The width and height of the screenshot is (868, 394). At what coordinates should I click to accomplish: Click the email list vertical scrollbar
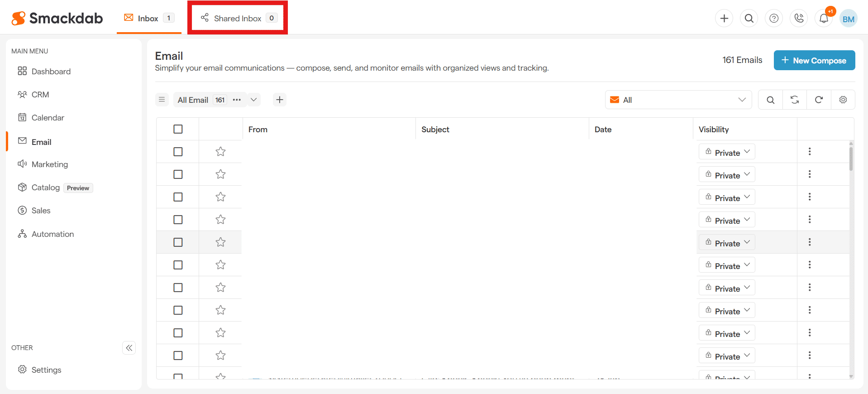(x=851, y=159)
